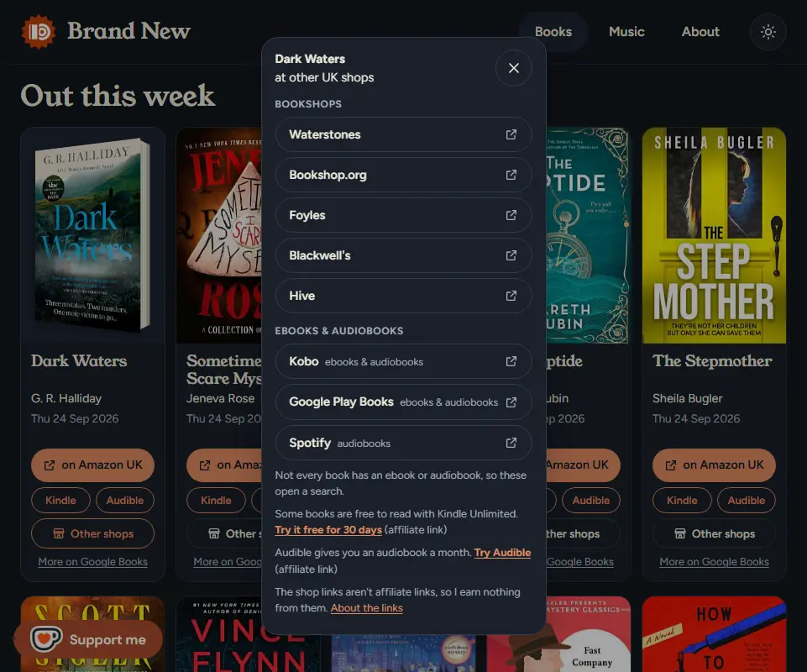Click external-link icon on Waterstones row
Viewport: 807px width, 672px height.
click(511, 134)
